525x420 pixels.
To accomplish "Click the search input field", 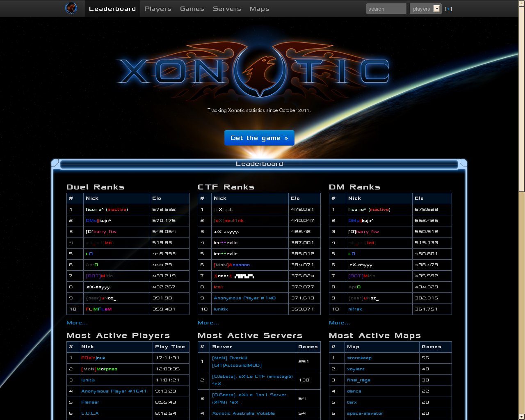I will (386, 9).
